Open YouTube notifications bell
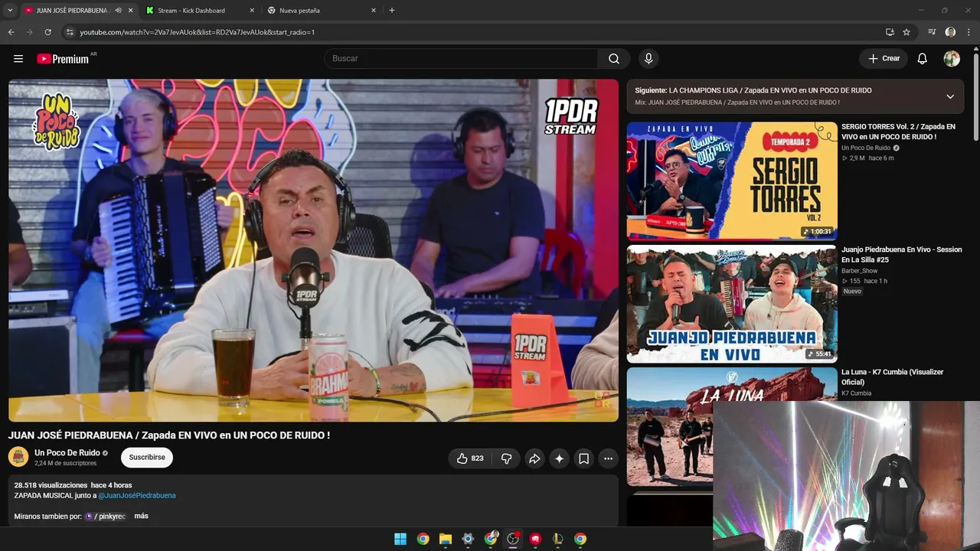 (x=923, y=59)
